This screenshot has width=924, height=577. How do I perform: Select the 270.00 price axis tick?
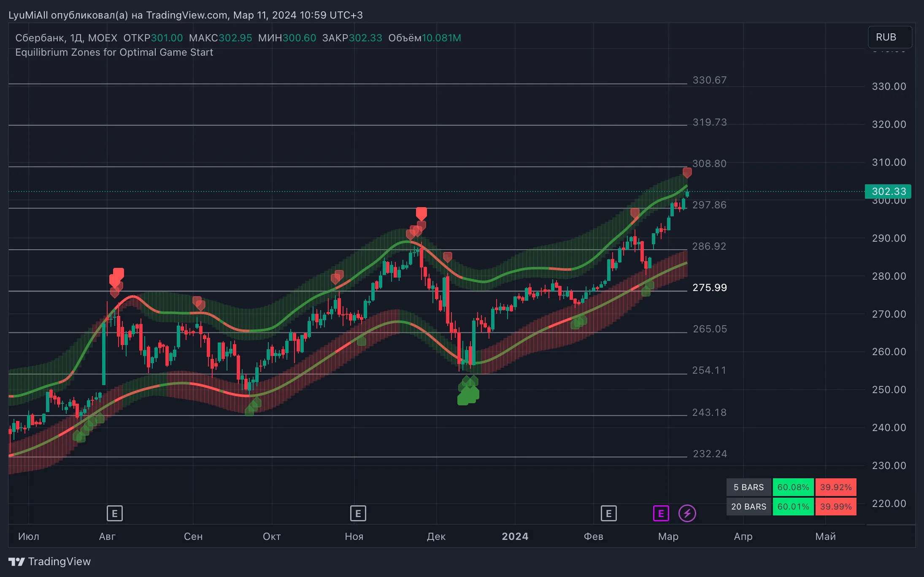pyautogui.click(x=889, y=314)
